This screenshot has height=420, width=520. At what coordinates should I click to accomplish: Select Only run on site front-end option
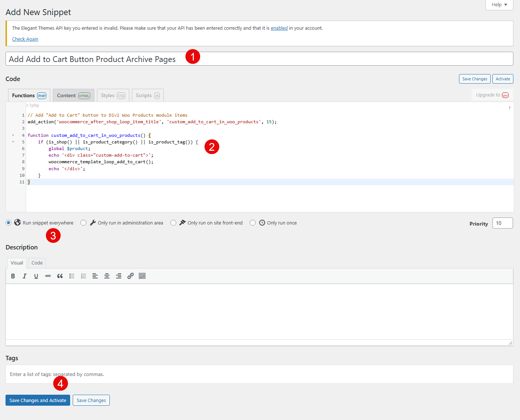click(x=173, y=223)
